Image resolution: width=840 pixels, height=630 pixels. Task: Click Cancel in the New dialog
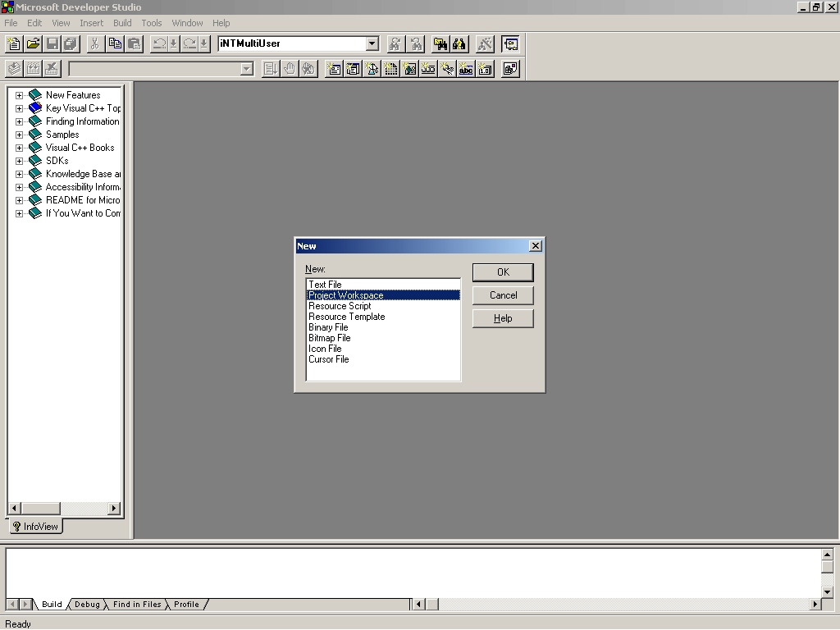click(503, 295)
